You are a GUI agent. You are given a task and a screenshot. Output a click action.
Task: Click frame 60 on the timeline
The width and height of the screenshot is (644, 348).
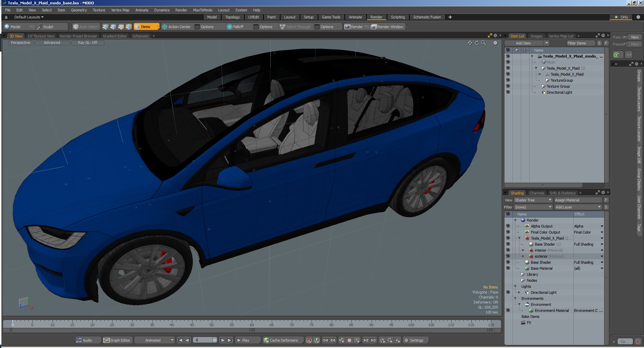point(252,325)
